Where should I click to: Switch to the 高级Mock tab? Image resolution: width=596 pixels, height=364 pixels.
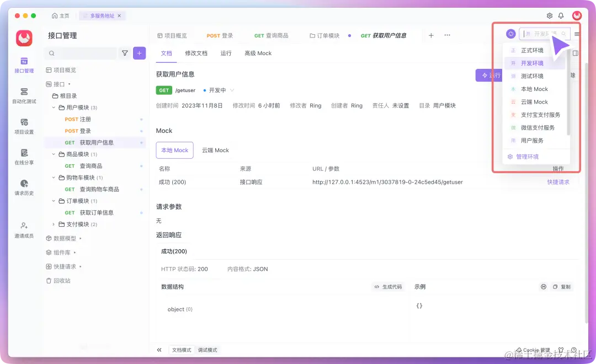[257, 53]
